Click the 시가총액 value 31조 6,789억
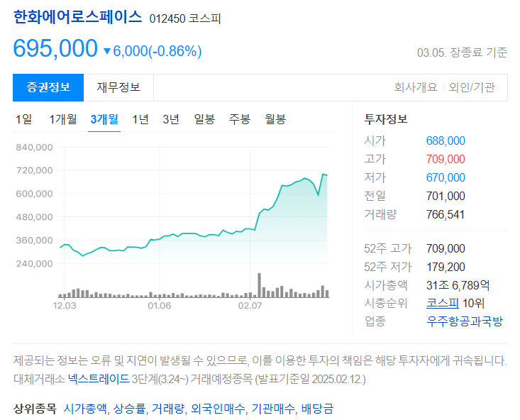This screenshot has width=520, height=420. point(458,285)
